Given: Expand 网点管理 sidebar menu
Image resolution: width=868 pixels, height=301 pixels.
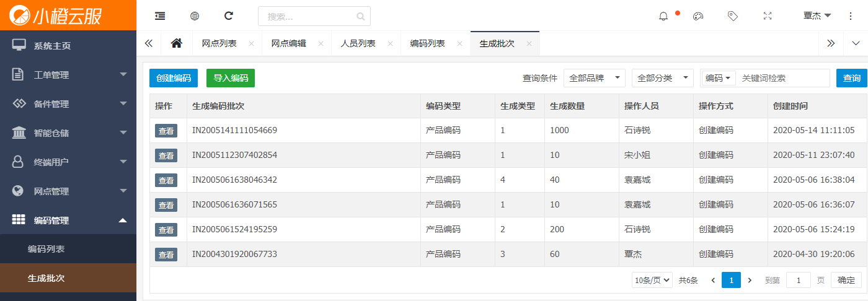Looking at the screenshot, I should [x=68, y=191].
